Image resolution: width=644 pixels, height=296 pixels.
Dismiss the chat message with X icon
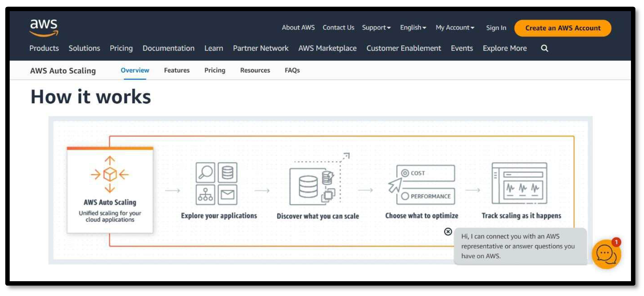(448, 231)
